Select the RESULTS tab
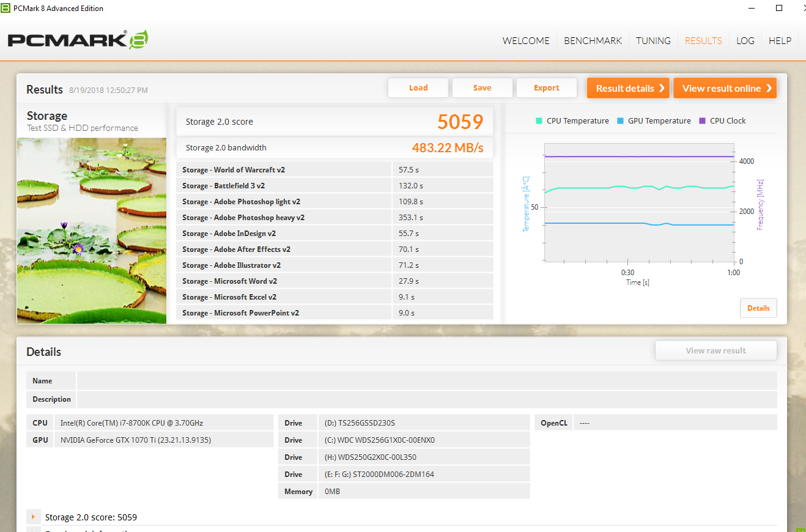The height and width of the screenshot is (532, 806). 703,40
